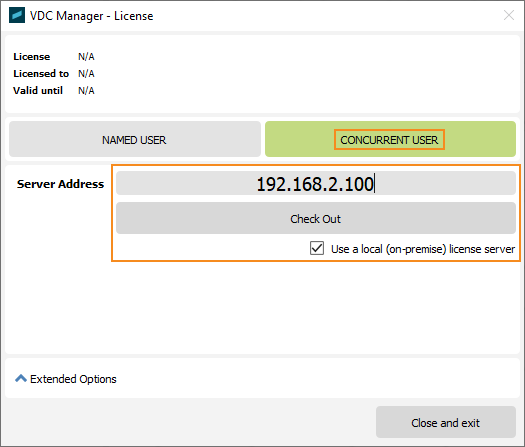Uncheck Use a local license server
The image size is (525, 447).
[317, 248]
